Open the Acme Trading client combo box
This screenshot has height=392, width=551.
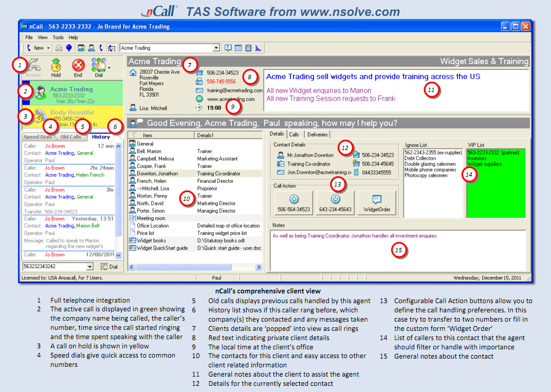pyautogui.click(x=170, y=48)
